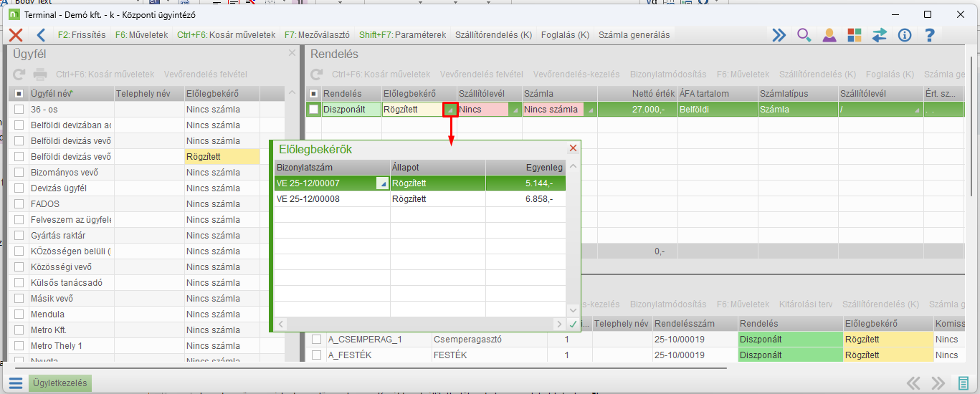This screenshot has height=394, width=980.
Task: Open dropdown arrow in Nincs Szállítólevél cell
Action: (515, 110)
